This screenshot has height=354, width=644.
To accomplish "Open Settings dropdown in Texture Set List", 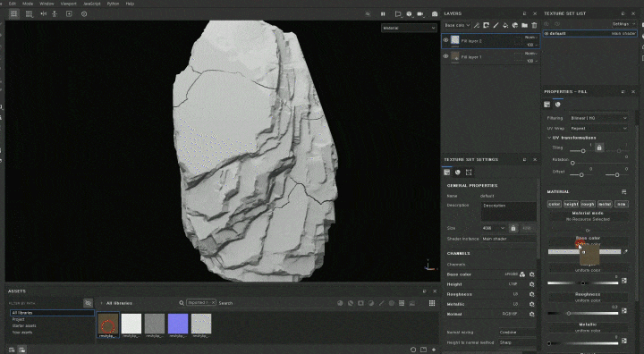I will pyautogui.click(x=623, y=24).
